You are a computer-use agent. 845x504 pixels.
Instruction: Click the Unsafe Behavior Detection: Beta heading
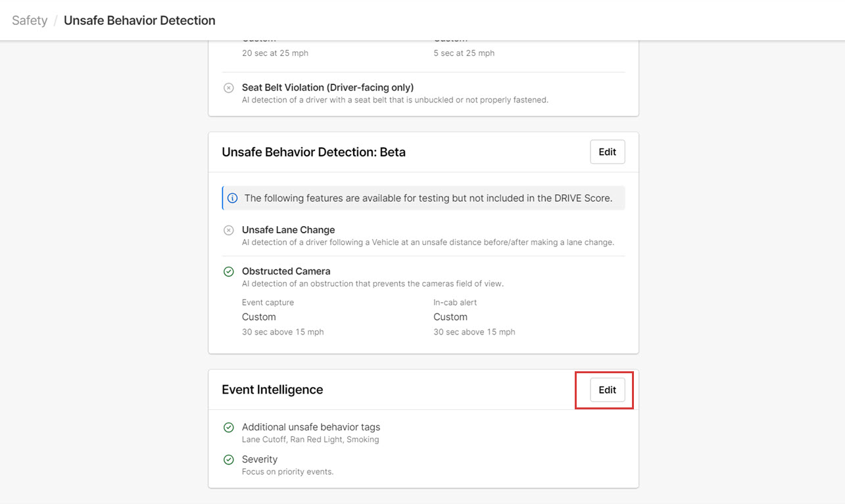(x=314, y=152)
